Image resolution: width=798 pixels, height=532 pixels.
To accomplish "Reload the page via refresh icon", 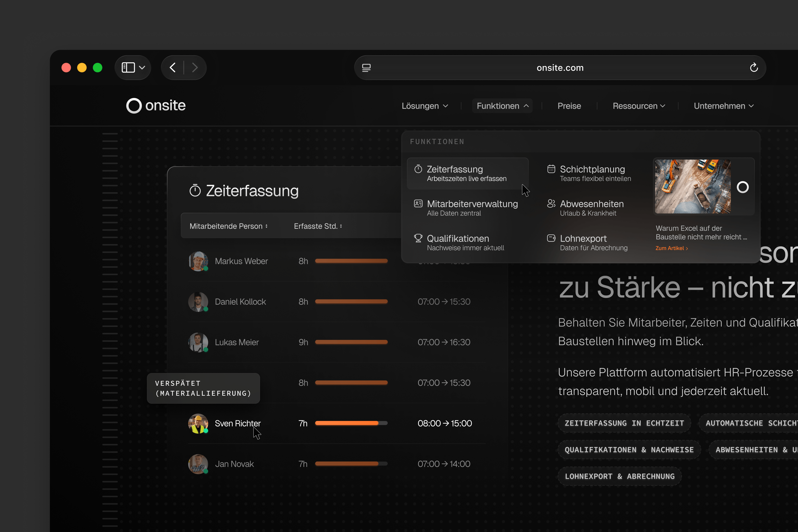I will (x=754, y=67).
